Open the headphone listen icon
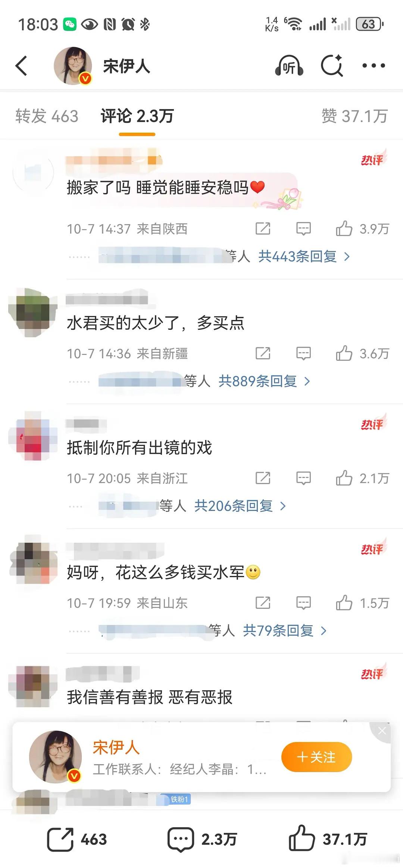The width and height of the screenshot is (403, 868). [289, 66]
